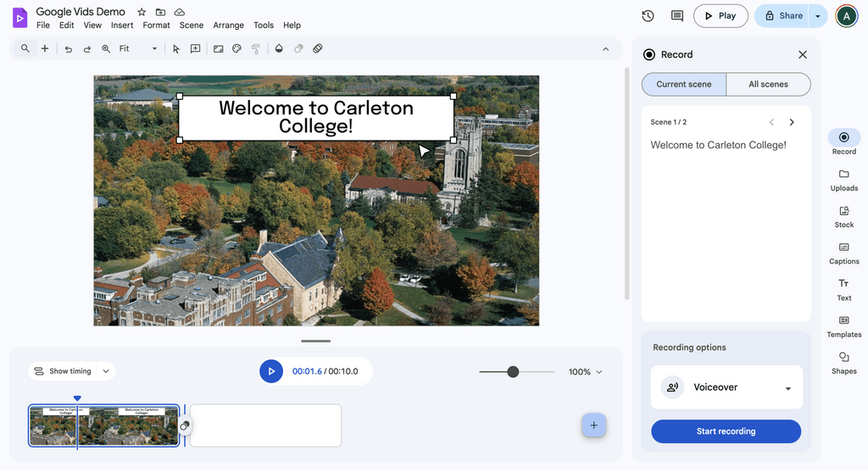The height and width of the screenshot is (471, 868).
Task: Check cloud save status icon
Action: [x=180, y=12]
